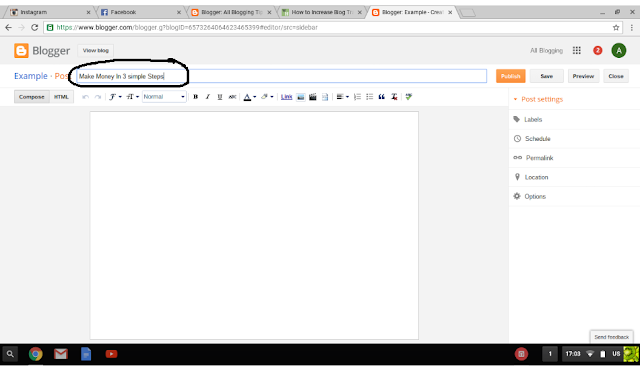
Task: Click inside the post title field
Action: coord(282,76)
